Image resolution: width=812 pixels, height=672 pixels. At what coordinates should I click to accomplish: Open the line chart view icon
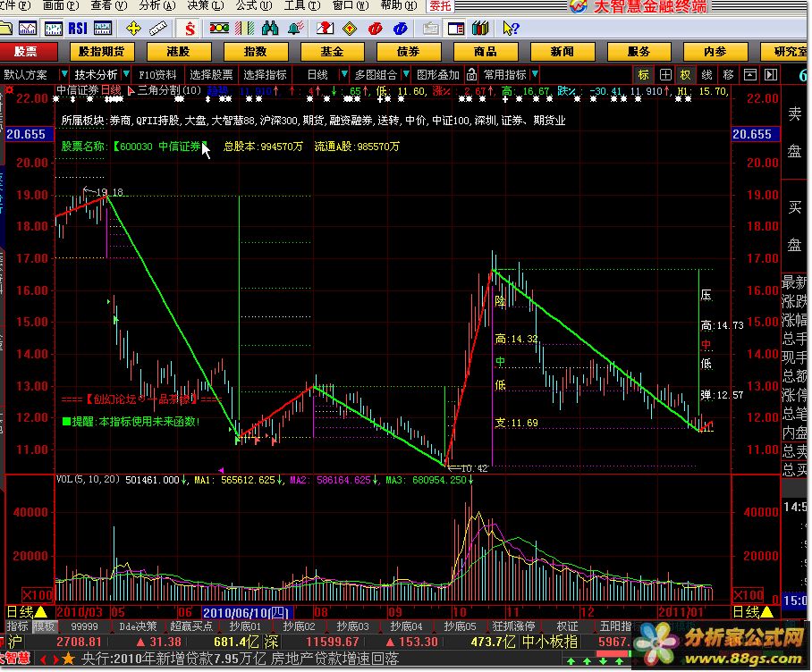(x=28, y=28)
